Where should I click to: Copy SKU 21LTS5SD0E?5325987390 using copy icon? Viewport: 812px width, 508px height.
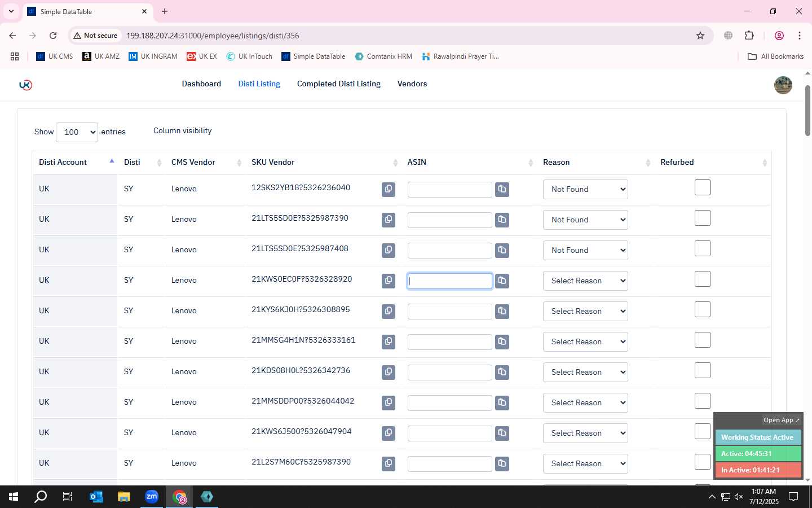[389, 220]
